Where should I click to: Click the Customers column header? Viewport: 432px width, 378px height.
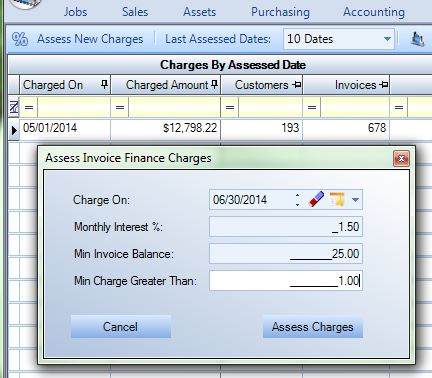point(262,85)
